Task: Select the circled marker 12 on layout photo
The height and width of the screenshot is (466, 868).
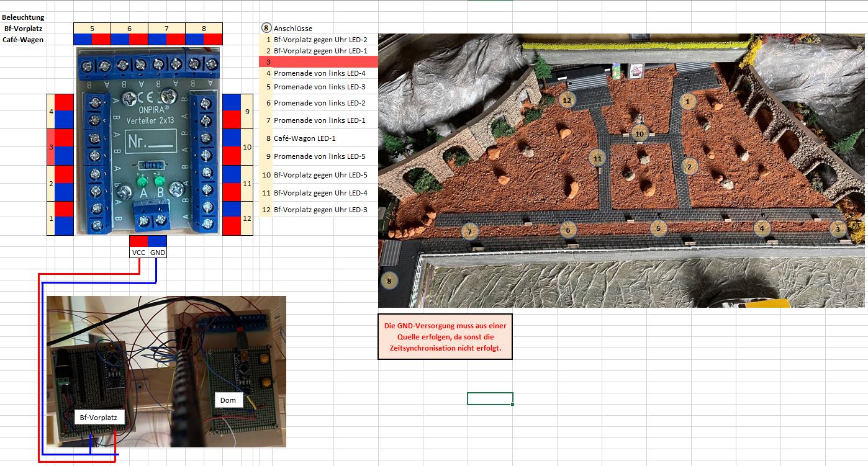Action: (566, 99)
